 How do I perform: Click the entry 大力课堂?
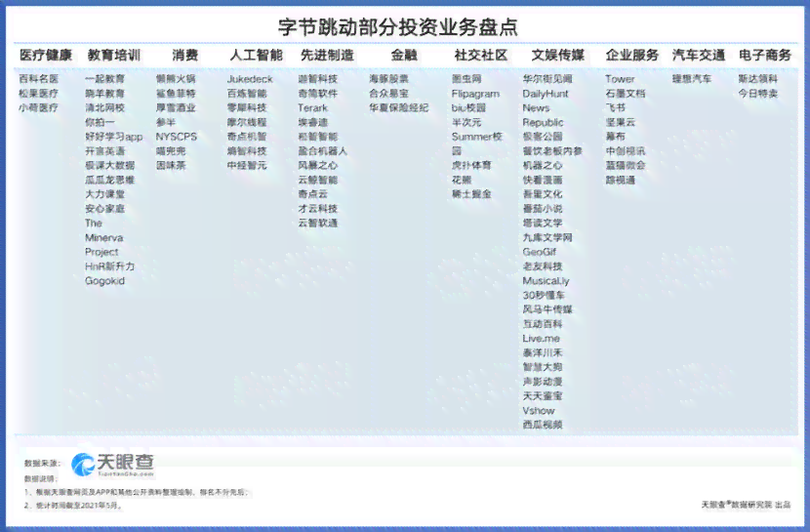tap(104, 194)
